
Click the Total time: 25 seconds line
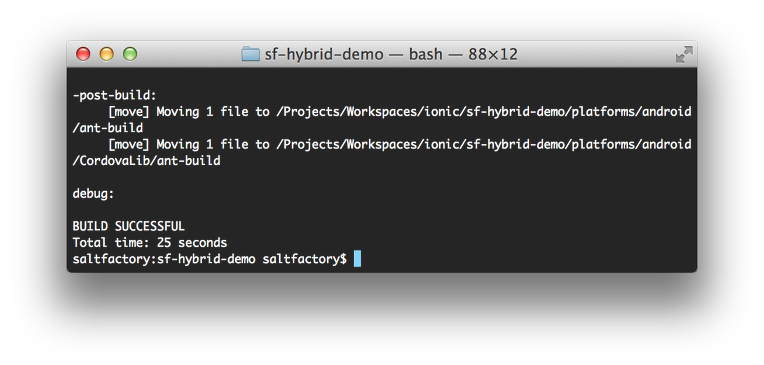(150, 243)
